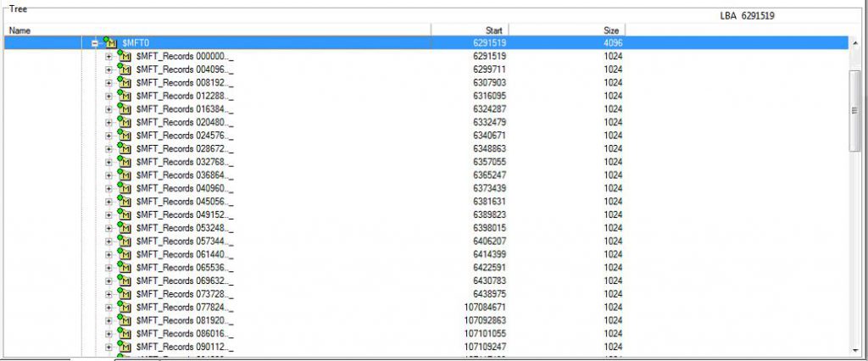
Task: Expand the $MFT_Records 016384 node
Action: coord(108,109)
